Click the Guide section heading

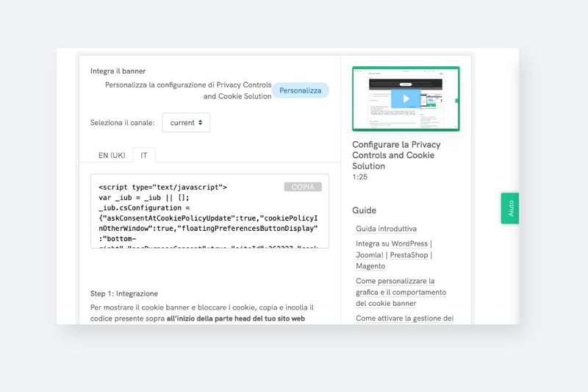tap(364, 210)
